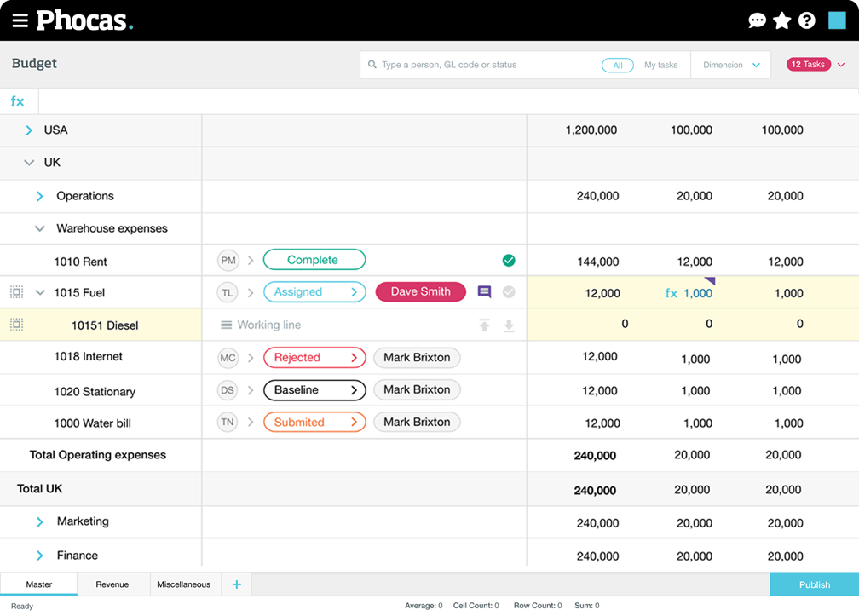
Task: Switch filter to My tasks
Action: pos(660,66)
